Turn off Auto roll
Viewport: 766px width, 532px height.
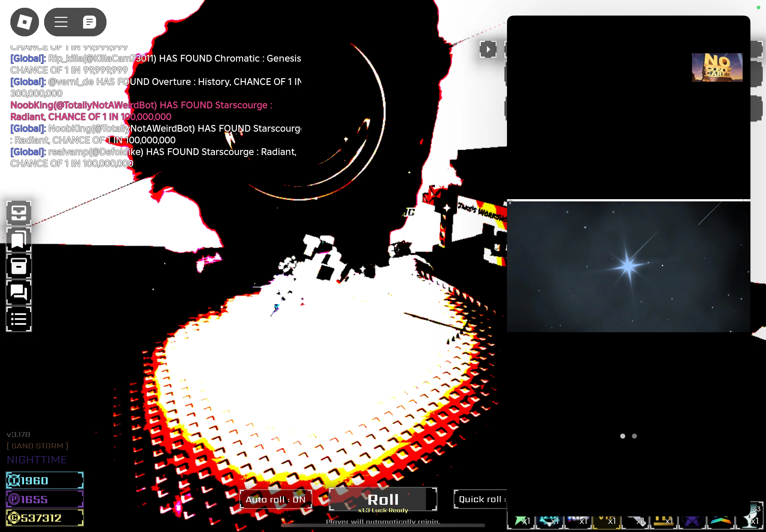click(x=276, y=499)
